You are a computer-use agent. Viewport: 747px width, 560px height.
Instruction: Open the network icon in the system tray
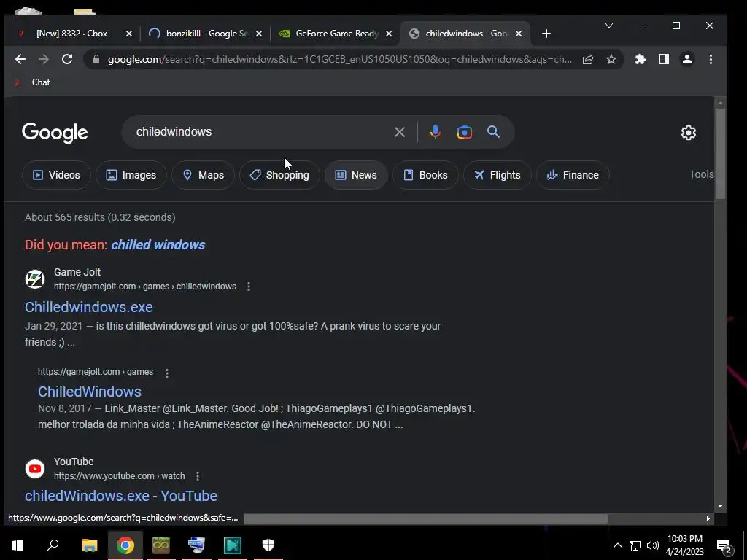[x=635, y=545]
